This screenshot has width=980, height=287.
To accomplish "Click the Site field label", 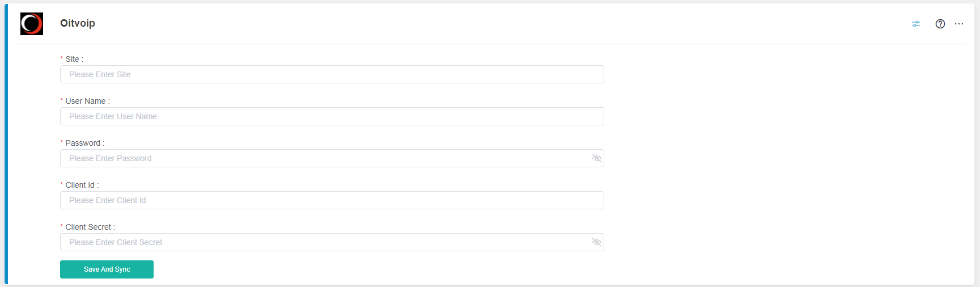I will pos(74,59).
